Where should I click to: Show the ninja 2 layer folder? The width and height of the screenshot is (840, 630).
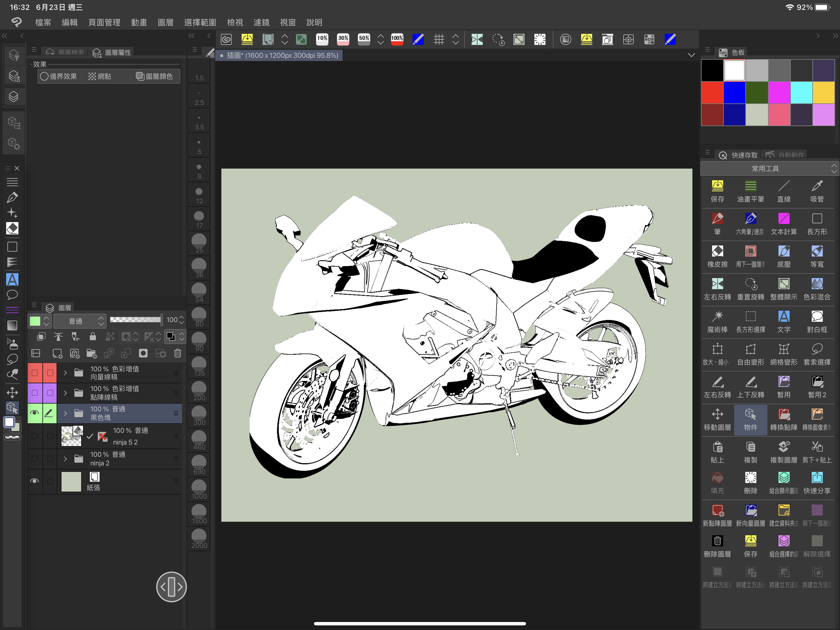(x=34, y=459)
